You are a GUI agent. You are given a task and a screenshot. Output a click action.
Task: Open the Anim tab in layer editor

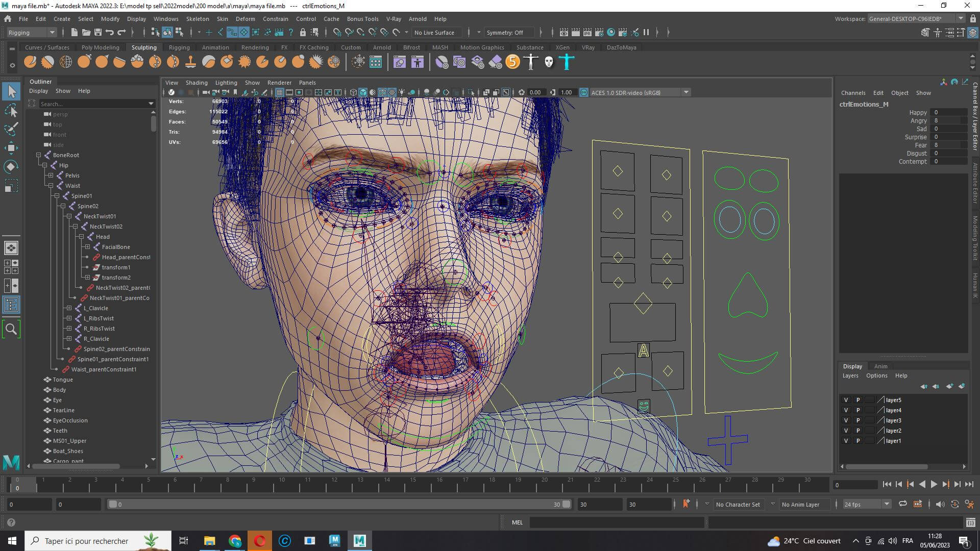(x=880, y=366)
